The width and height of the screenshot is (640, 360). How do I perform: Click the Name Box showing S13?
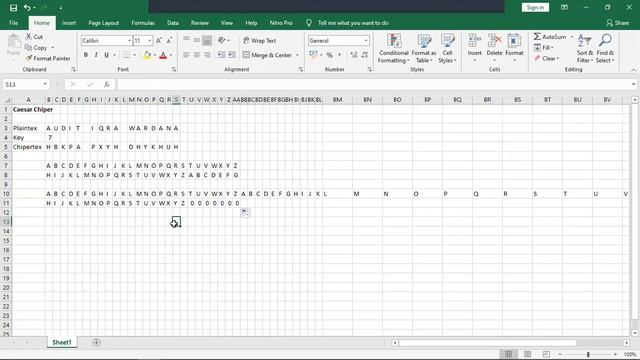[x=25, y=84]
